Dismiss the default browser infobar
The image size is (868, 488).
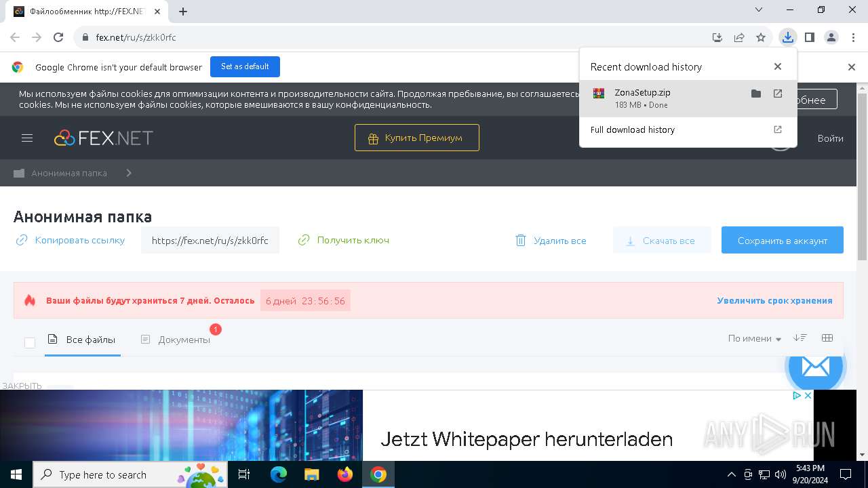click(852, 67)
